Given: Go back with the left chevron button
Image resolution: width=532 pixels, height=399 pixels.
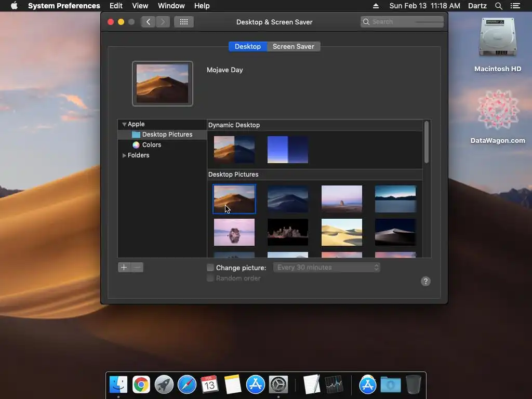Looking at the screenshot, I should coord(148,22).
